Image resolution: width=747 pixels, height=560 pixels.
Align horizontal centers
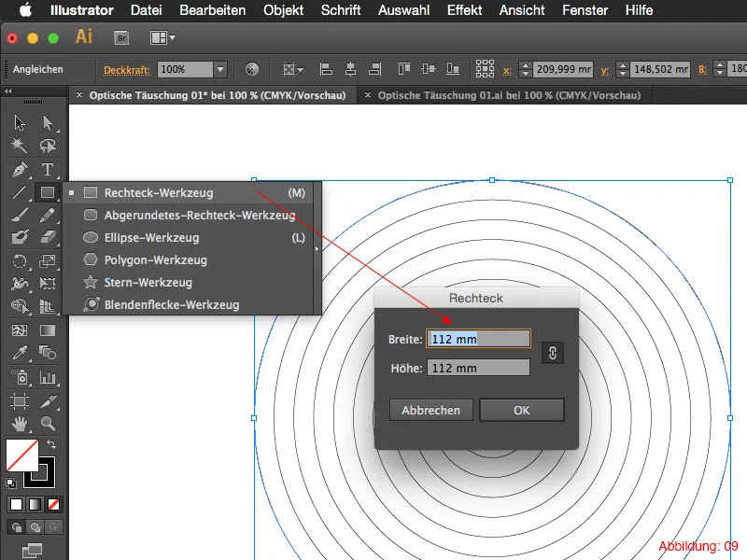coord(351,69)
